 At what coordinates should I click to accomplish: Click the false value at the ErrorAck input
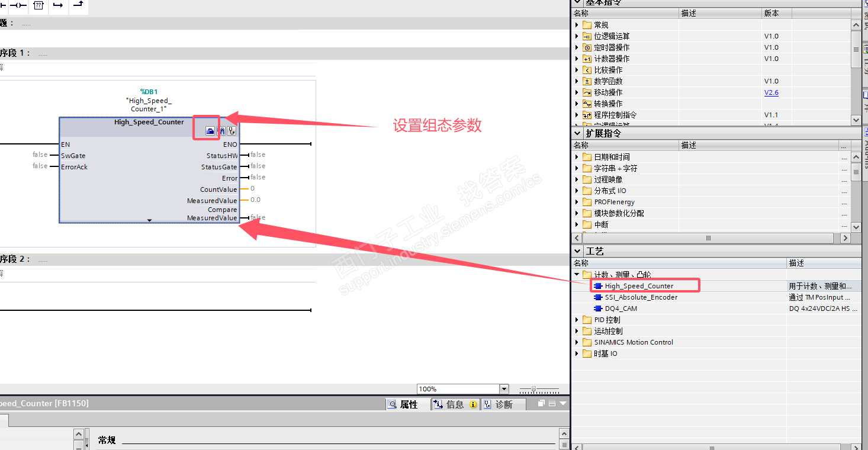click(40, 166)
